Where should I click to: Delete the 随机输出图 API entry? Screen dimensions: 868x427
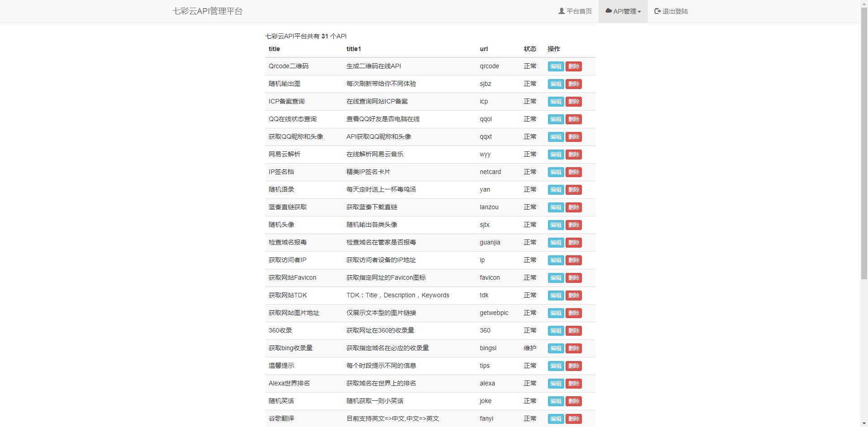coord(573,84)
